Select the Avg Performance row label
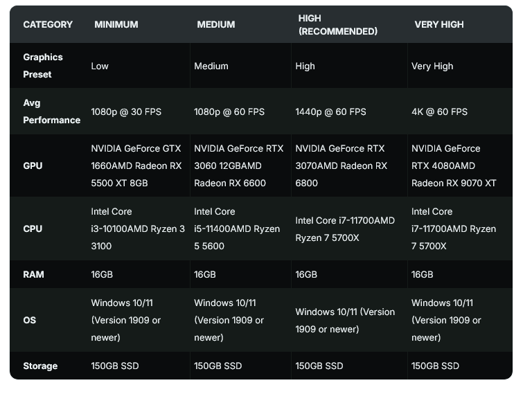The height and width of the screenshot is (394, 532). tap(51, 111)
